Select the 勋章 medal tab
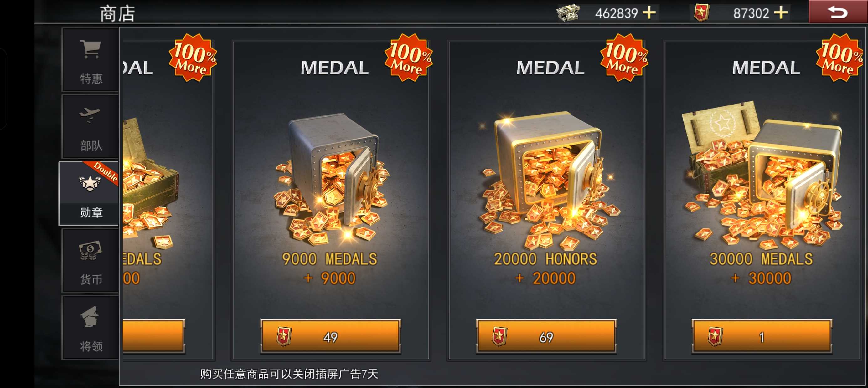Viewport: 868px width, 388px height. pyautogui.click(x=89, y=193)
